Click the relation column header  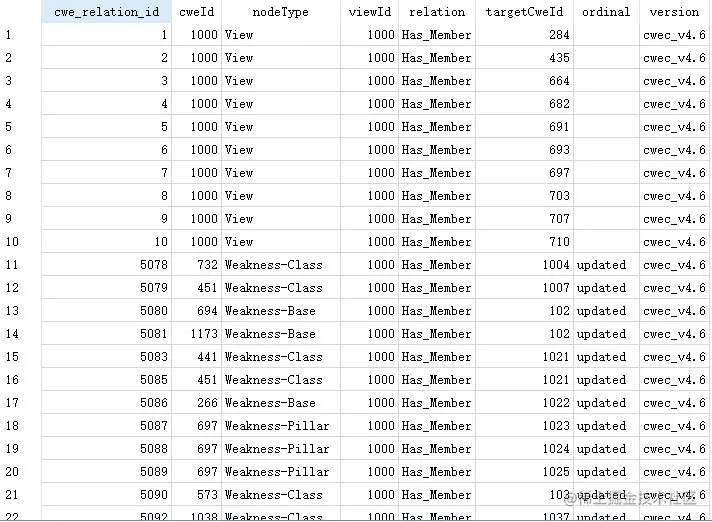(x=437, y=11)
